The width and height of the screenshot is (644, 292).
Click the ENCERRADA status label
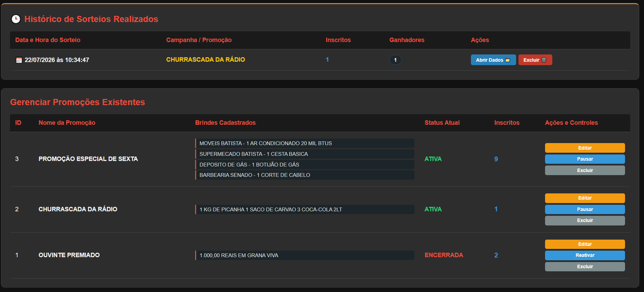(x=444, y=255)
